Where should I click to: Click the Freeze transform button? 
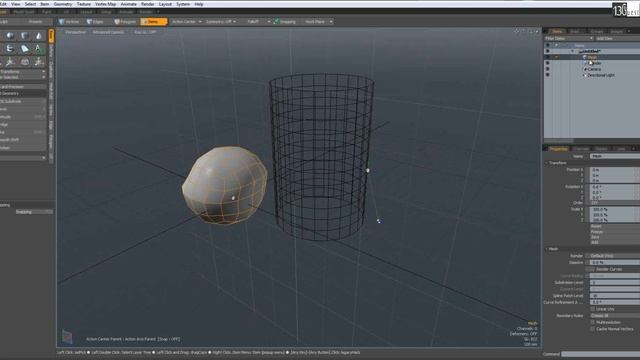point(615,231)
